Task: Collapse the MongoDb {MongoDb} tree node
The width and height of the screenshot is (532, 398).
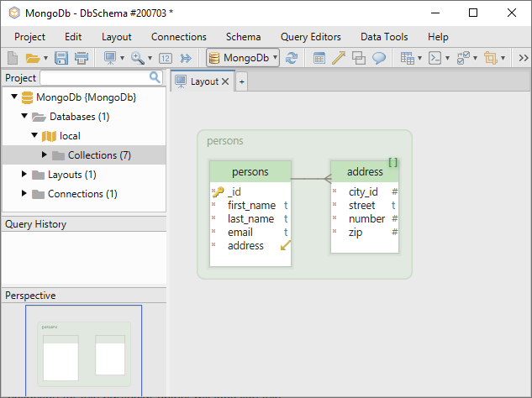Action: (x=14, y=97)
